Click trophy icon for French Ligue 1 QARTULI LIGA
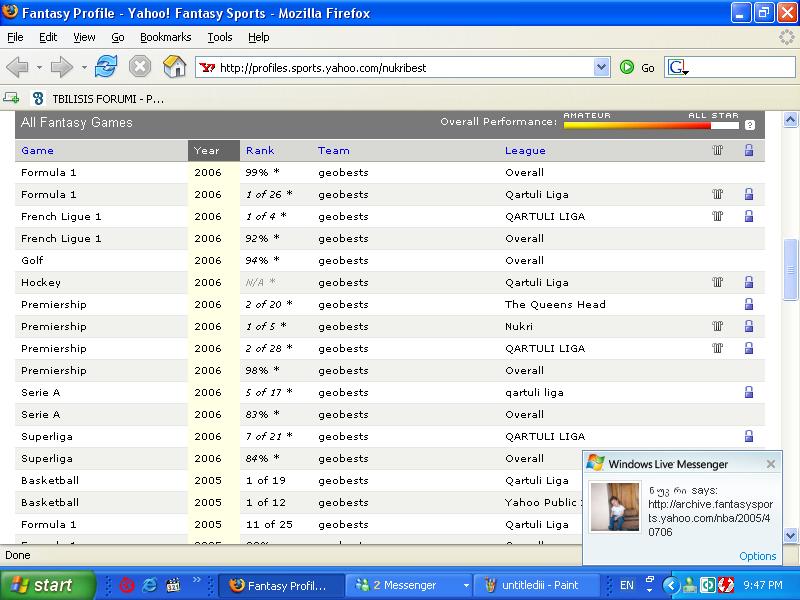This screenshot has width=800, height=600. pyautogui.click(x=718, y=216)
